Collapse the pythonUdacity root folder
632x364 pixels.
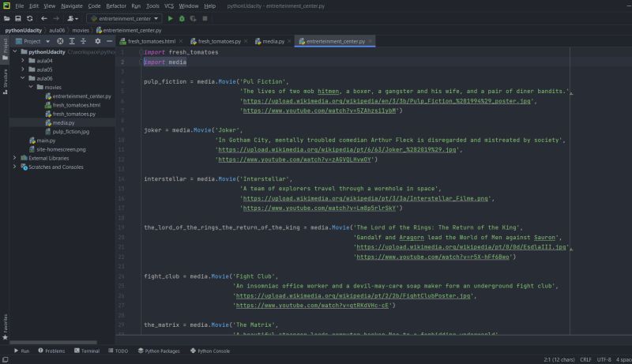[15, 51]
